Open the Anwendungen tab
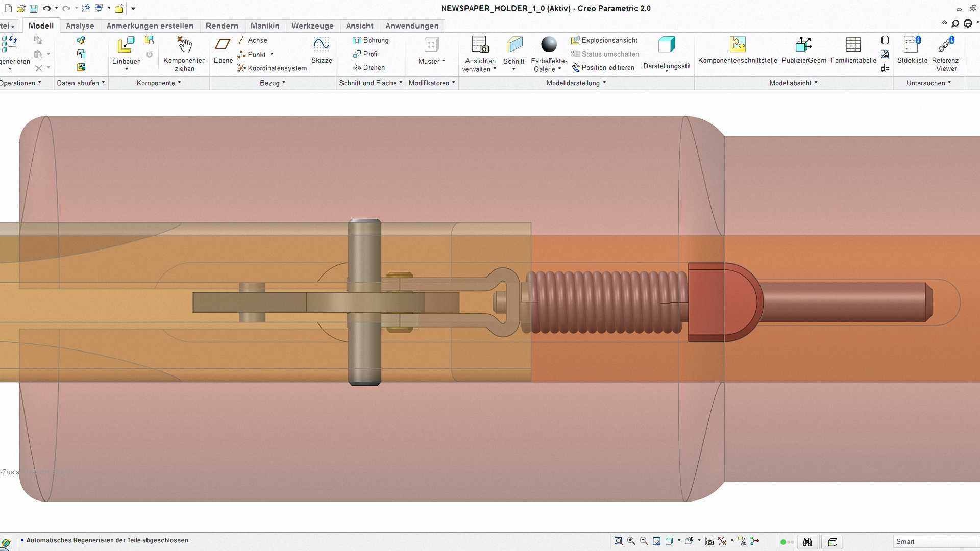The image size is (980, 551). (412, 26)
